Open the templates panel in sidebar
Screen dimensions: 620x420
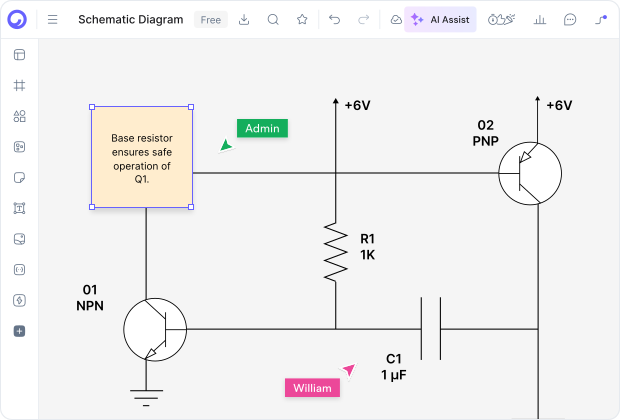(19, 55)
